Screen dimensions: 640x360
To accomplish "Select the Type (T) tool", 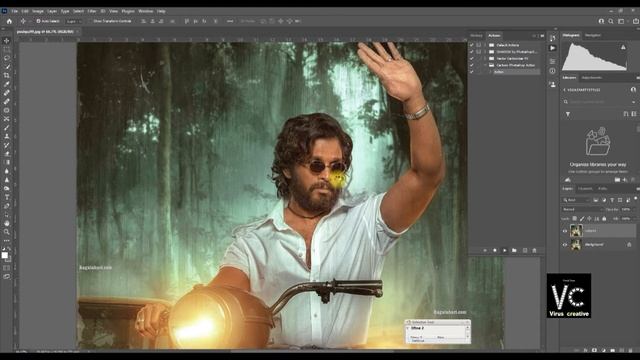I will [x=7, y=197].
